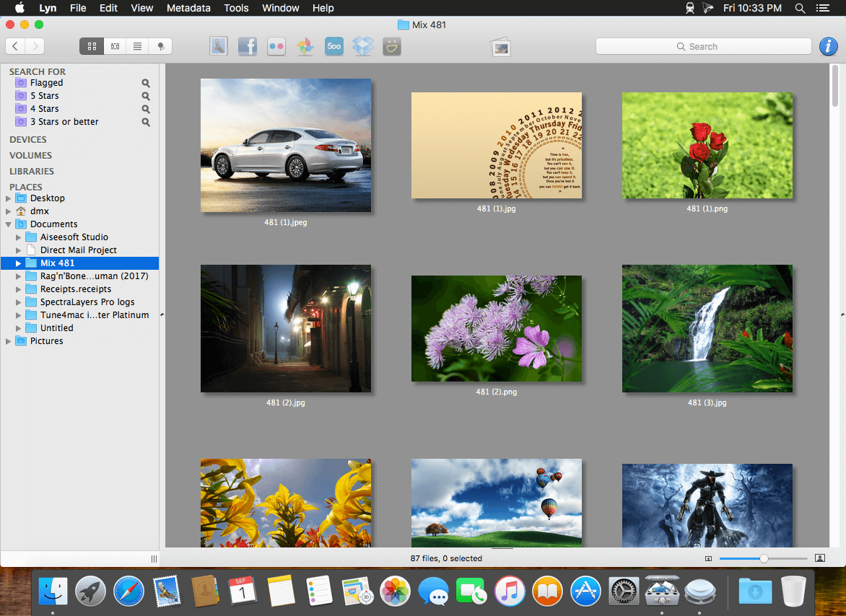
Task: Collapse the Documents folder tree
Action: tap(9, 224)
